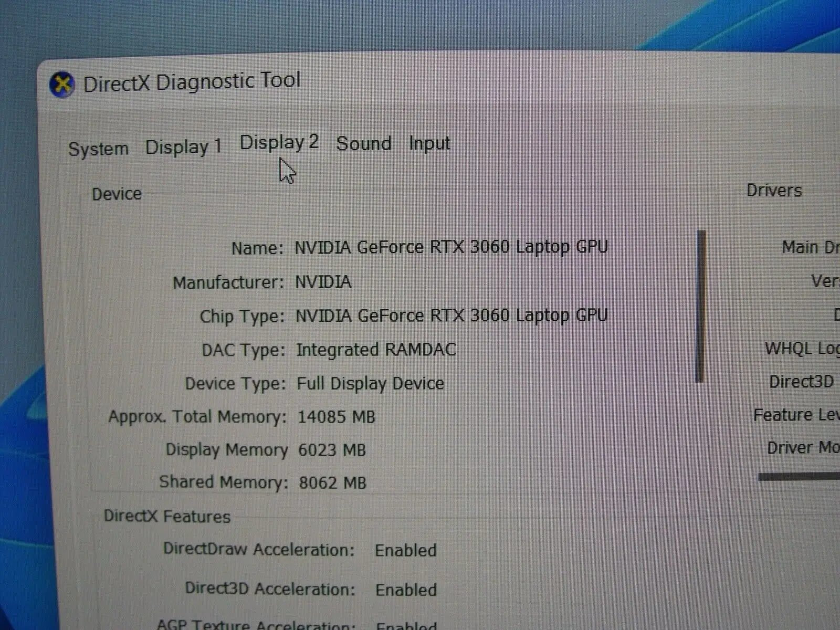Click the Device group heading
Image resolution: width=840 pixels, height=630 pixels.
117,194
